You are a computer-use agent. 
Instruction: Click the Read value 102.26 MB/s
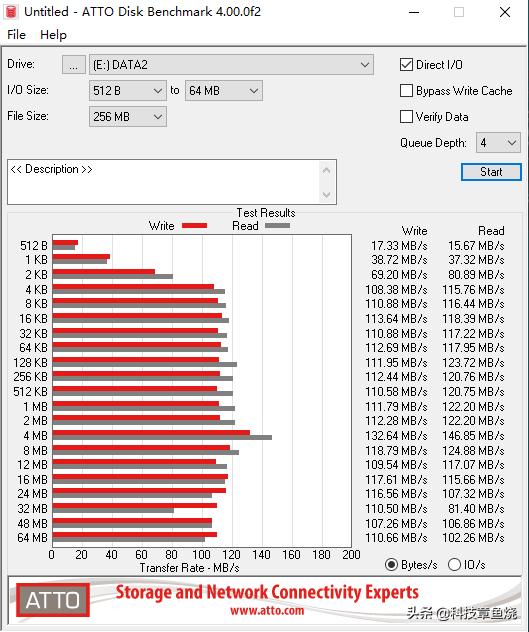pos(473,538)
